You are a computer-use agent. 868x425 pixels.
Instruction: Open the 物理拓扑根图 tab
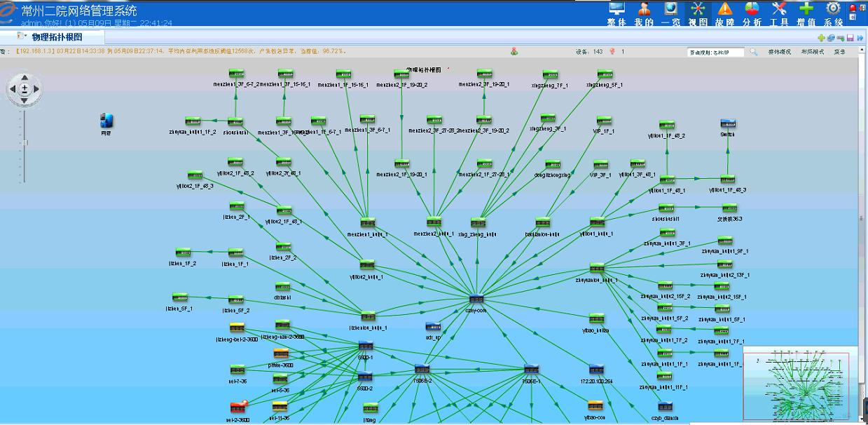57,36
